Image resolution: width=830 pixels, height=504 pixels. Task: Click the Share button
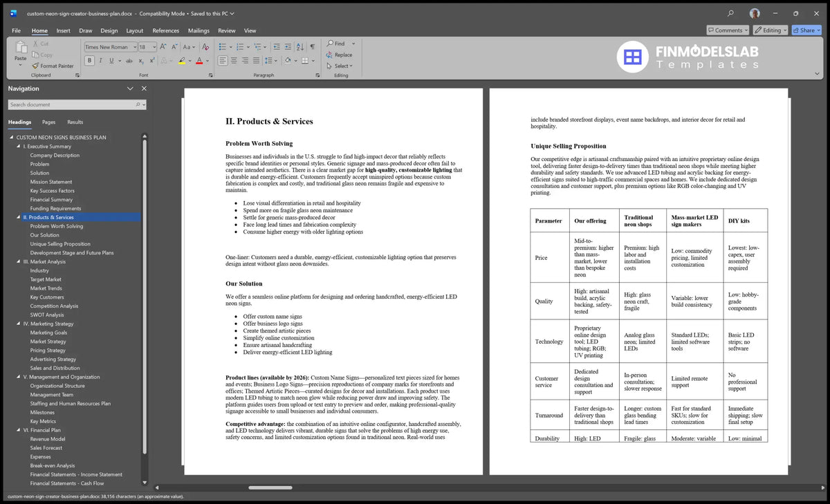(x=806, y=30)
